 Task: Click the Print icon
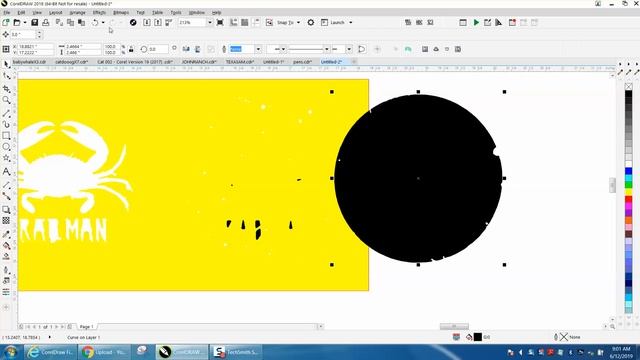46,22
